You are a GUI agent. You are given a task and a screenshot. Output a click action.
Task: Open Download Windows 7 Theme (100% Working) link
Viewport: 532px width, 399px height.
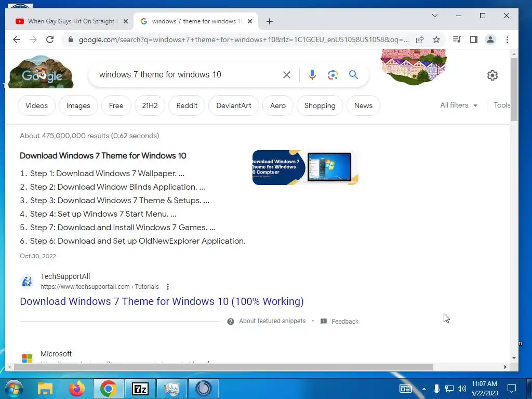162,301
